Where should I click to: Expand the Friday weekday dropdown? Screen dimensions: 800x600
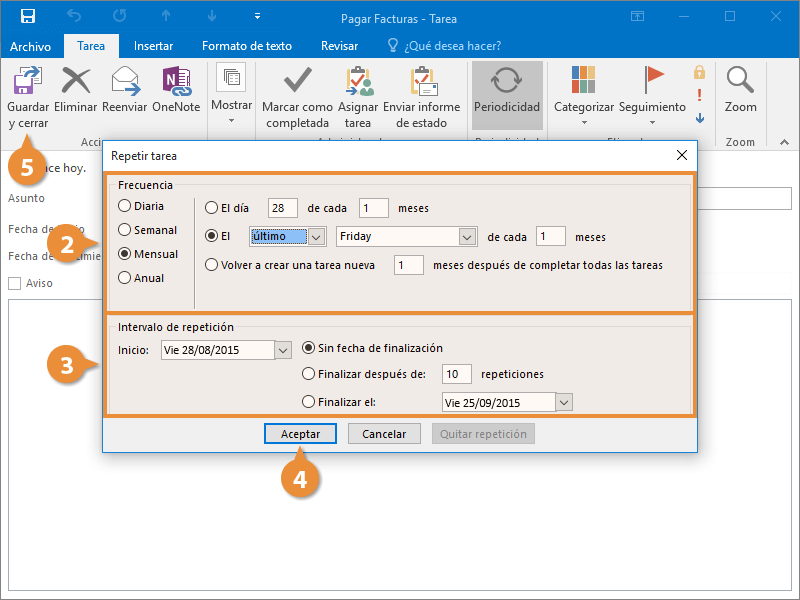tap(466, 237)
